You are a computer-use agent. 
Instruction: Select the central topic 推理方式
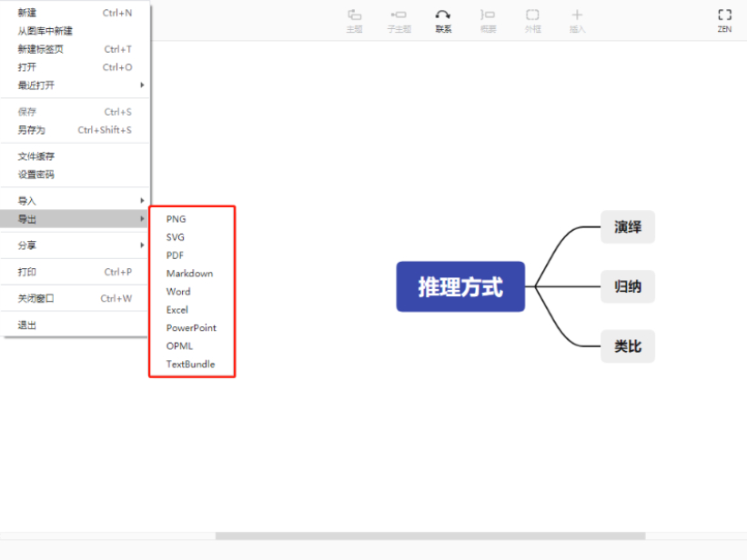tap(460, 286)
